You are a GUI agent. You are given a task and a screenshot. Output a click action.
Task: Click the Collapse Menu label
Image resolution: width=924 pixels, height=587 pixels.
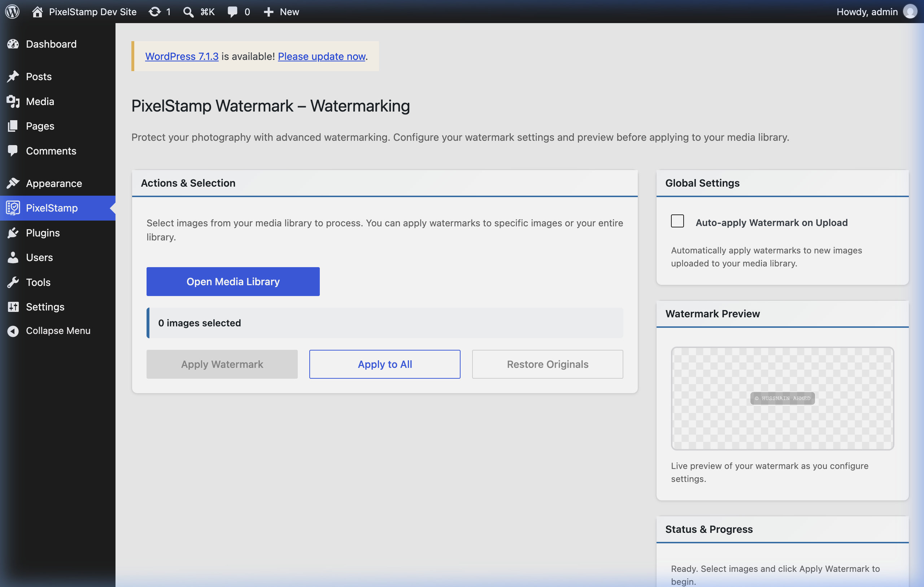pyautogui.click(x=58, y=331)
